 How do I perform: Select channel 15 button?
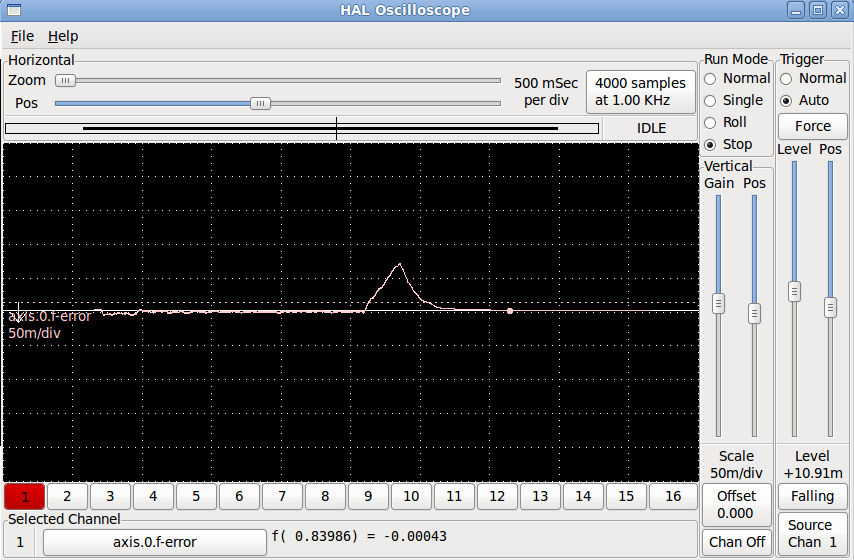click(x=626, y=496)
